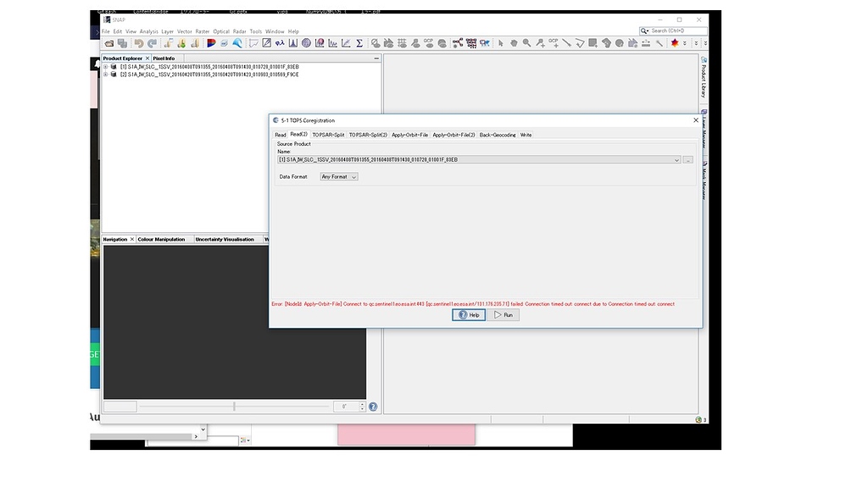Viewport: 868px width, 488px height.
Task: Open the Source Product Name dropdown
Action: point(676,159)
